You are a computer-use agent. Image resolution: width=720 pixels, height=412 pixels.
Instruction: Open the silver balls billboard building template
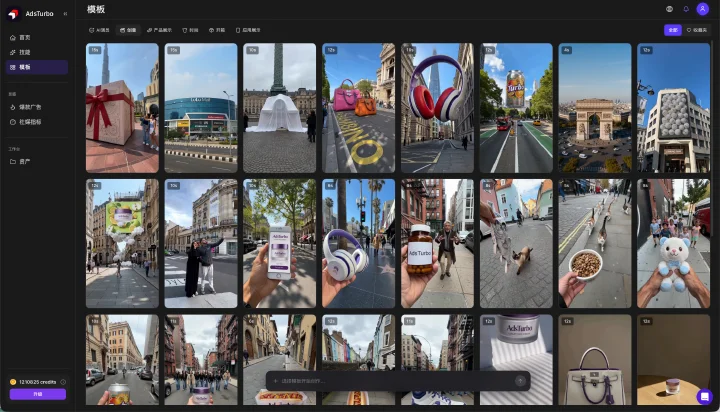pyautogui.click(x=674, y=108)
